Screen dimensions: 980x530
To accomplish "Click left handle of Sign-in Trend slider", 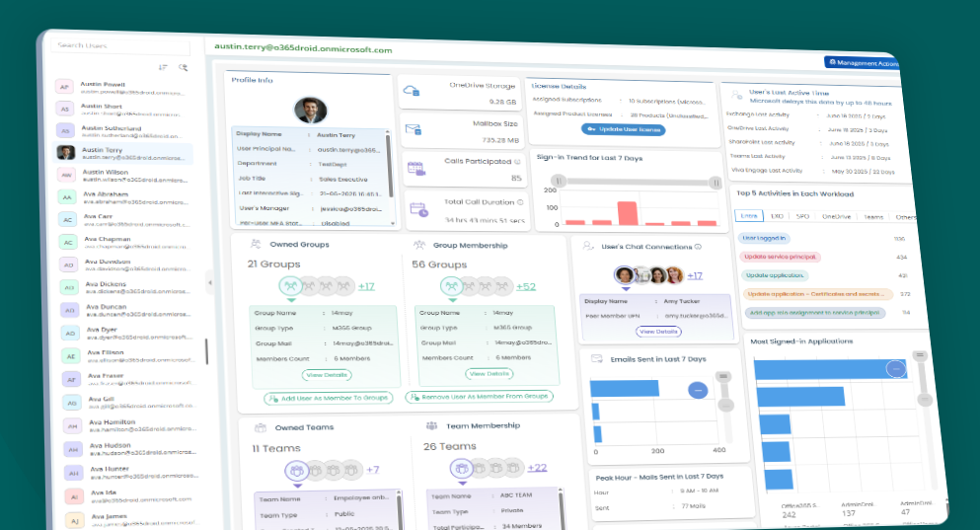I will (x=558, y=182).
